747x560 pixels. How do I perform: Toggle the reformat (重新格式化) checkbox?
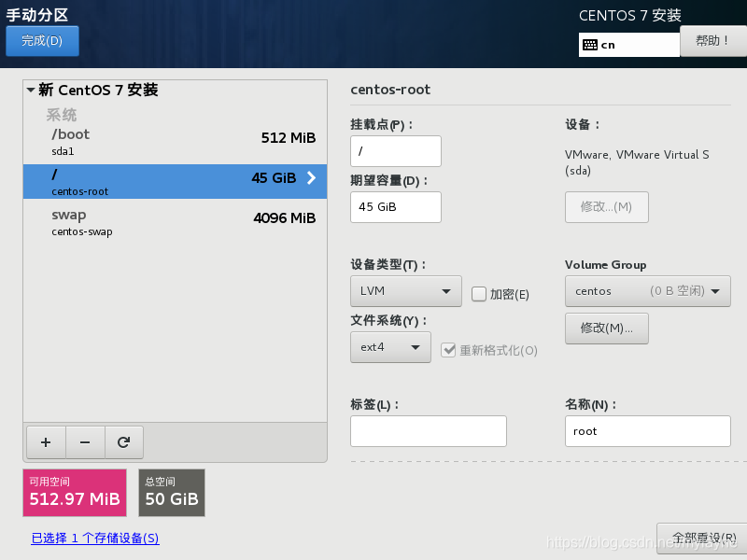click(449, 350)
